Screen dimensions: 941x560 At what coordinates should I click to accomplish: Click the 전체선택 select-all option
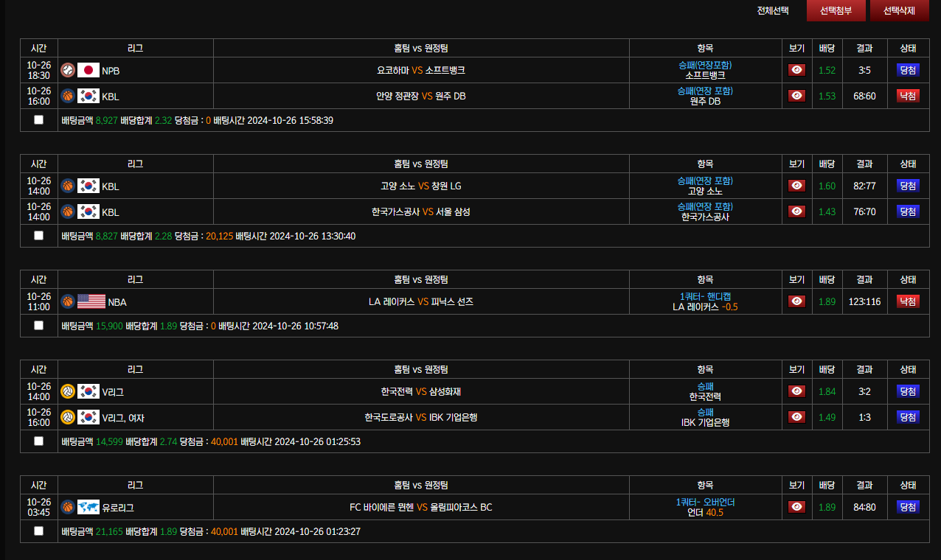(x=773, y=11)
